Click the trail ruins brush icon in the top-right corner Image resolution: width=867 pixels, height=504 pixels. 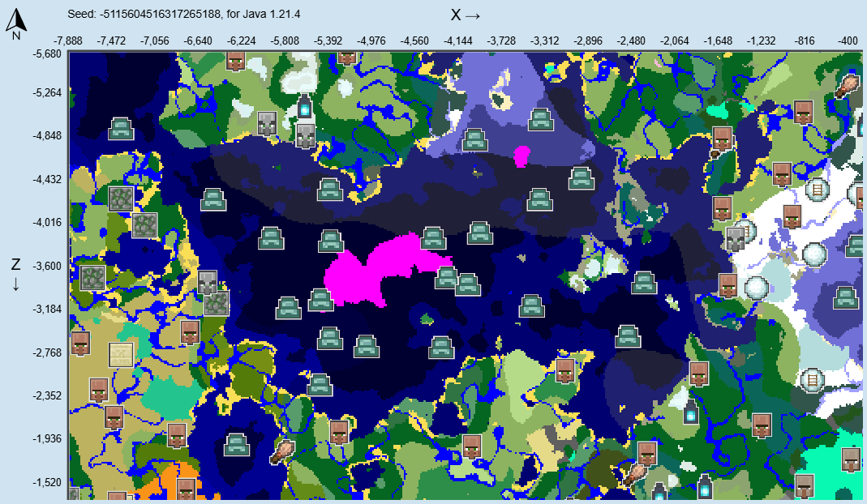coord(848,86)
